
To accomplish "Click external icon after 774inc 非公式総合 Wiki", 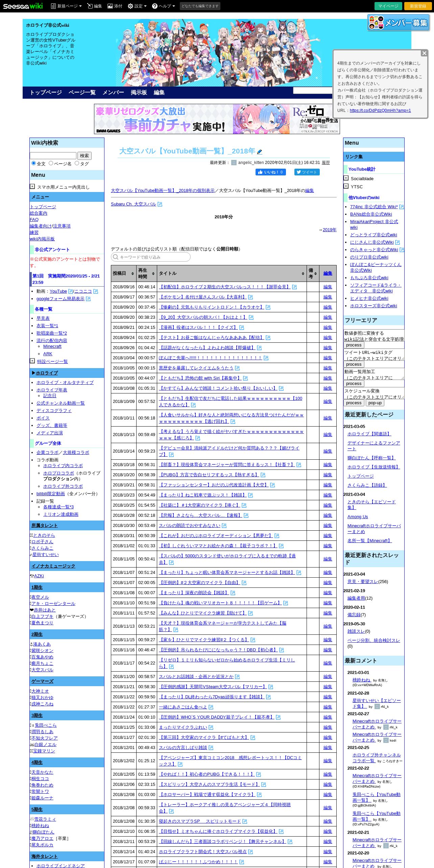I will (402, 207).
